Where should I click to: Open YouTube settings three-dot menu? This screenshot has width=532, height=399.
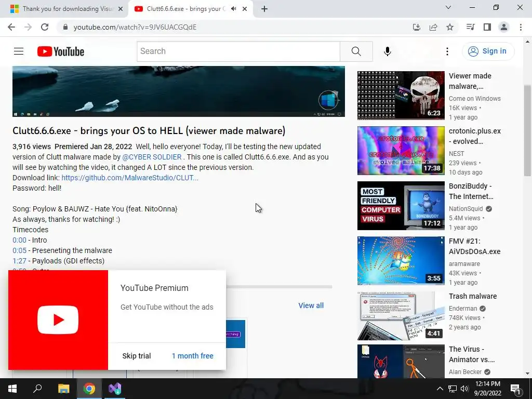coord(447,51)
